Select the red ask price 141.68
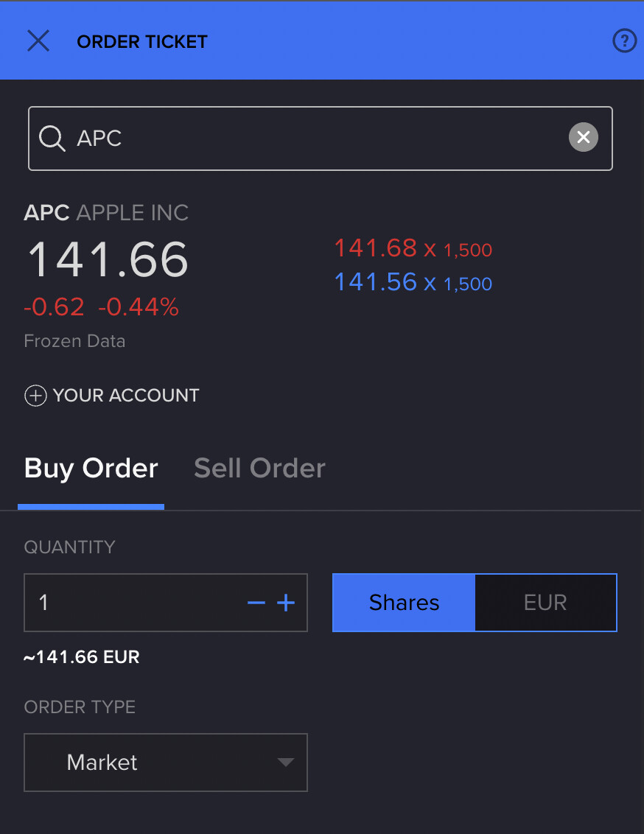The width and height of the screenshot is (644, 834). click(376, 248)
